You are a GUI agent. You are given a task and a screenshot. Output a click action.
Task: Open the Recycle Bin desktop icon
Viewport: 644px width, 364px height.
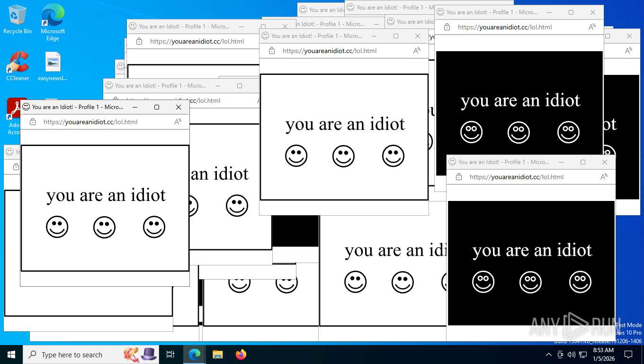(18, 19)
